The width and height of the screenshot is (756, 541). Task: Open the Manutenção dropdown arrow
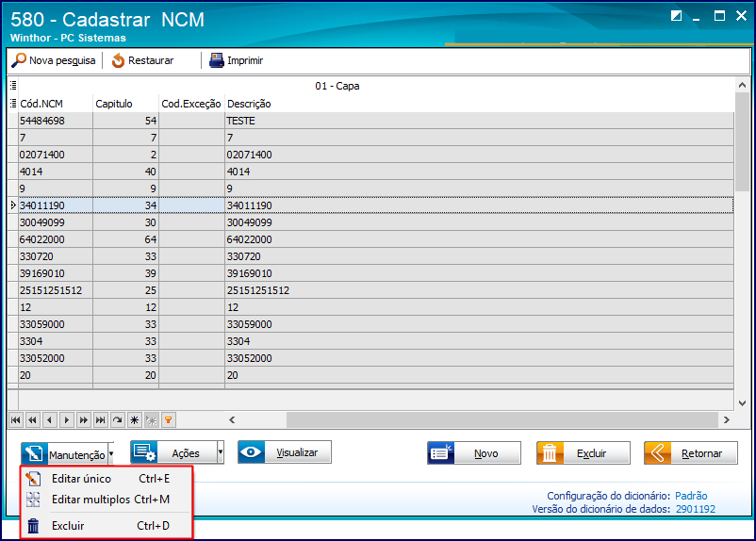coord(111,453)
